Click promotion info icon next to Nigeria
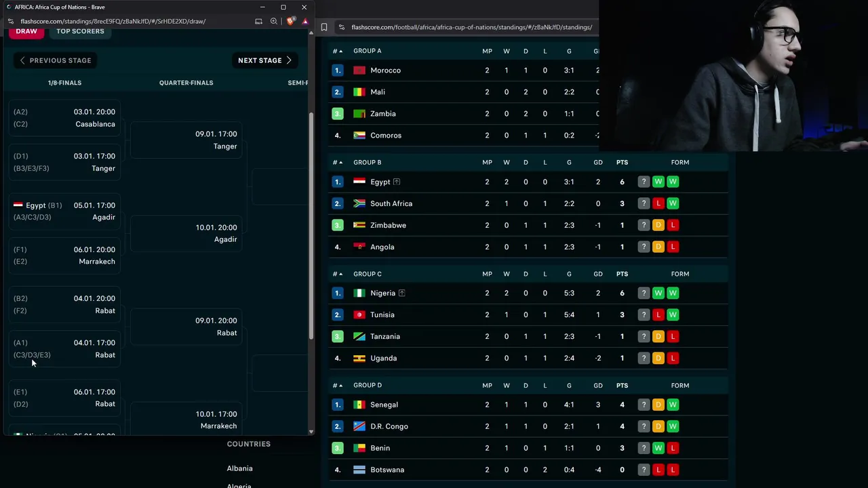The height and width of the screenshot is (488, 868). [401, 293]
